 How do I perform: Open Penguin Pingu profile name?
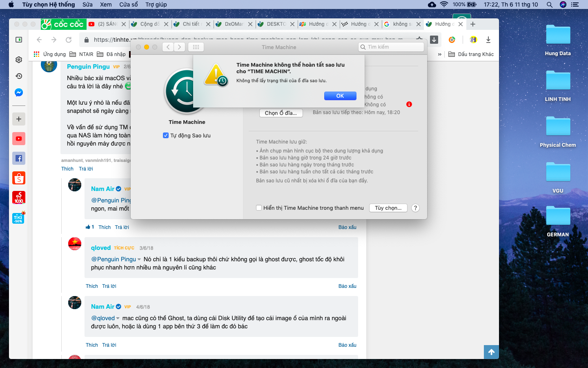pyautogui.click(x=88, y=66)
